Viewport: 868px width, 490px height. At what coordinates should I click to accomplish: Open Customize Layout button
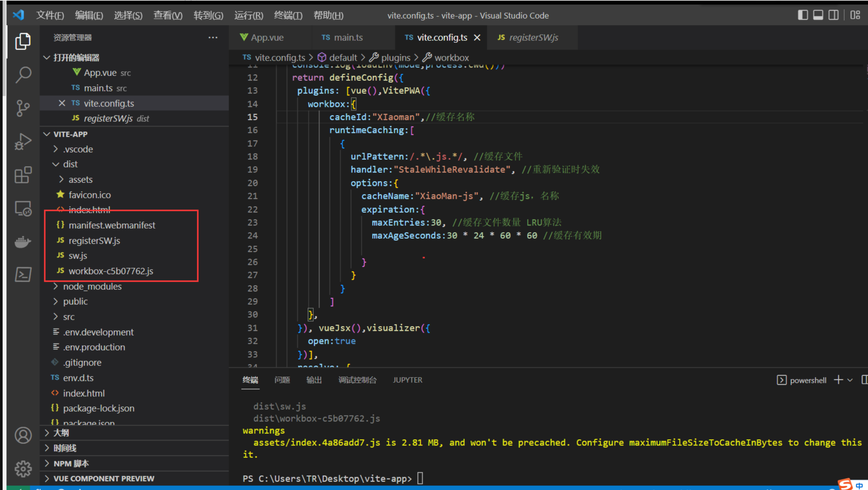coord(855,15)
